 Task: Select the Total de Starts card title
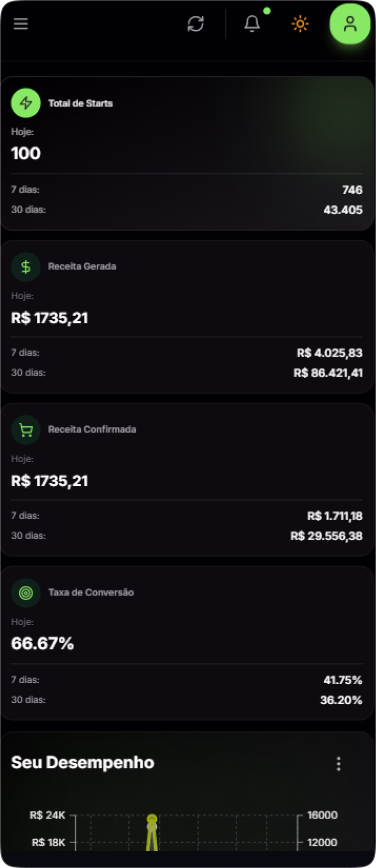[80, 104]
